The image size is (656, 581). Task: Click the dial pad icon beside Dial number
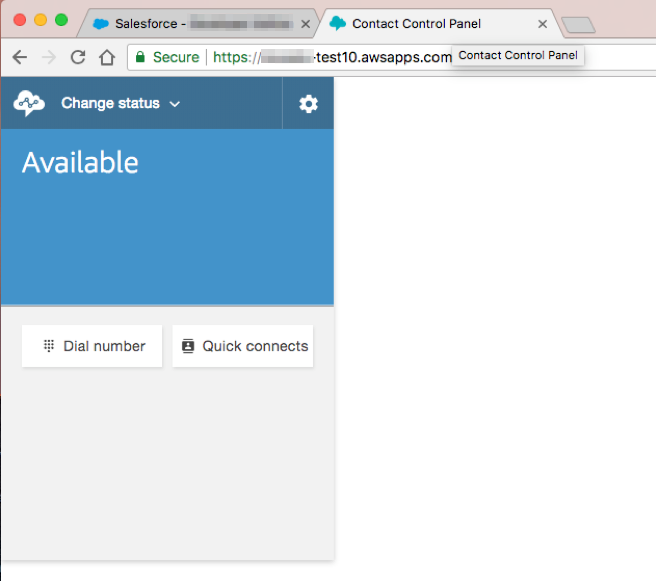(49, 346)
